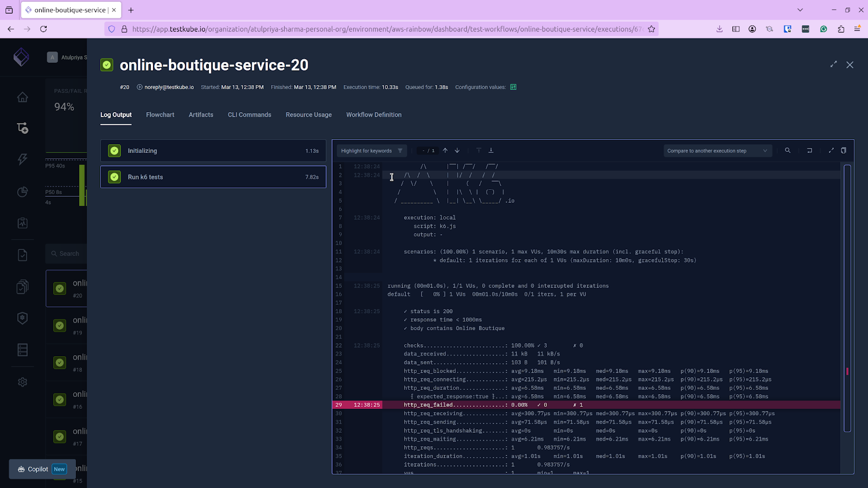The image size is (868, 488).
Task: Select the Initializing step
Action: pos(213,151)
